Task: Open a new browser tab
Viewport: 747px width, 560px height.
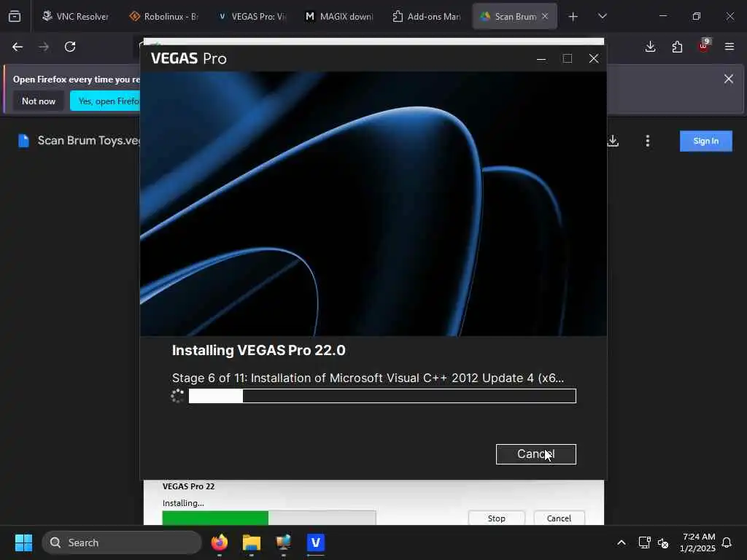Action: tap(573, 17)
